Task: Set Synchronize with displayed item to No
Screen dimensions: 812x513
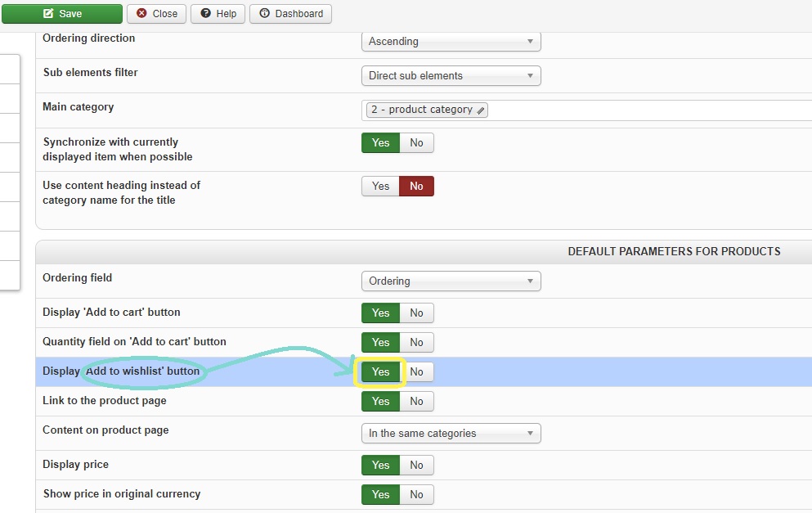Action: 417,142
